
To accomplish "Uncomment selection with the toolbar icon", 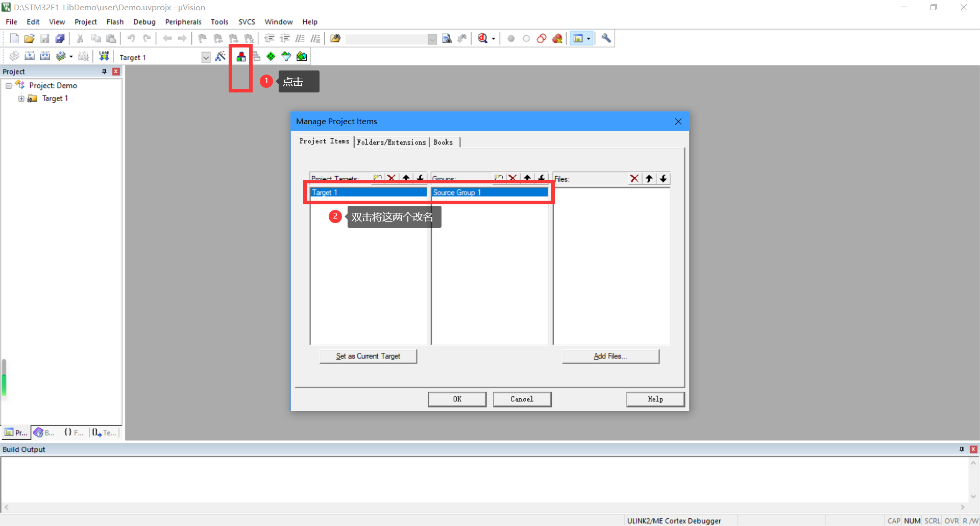I will pyautogui.click(x=315, y=38).
